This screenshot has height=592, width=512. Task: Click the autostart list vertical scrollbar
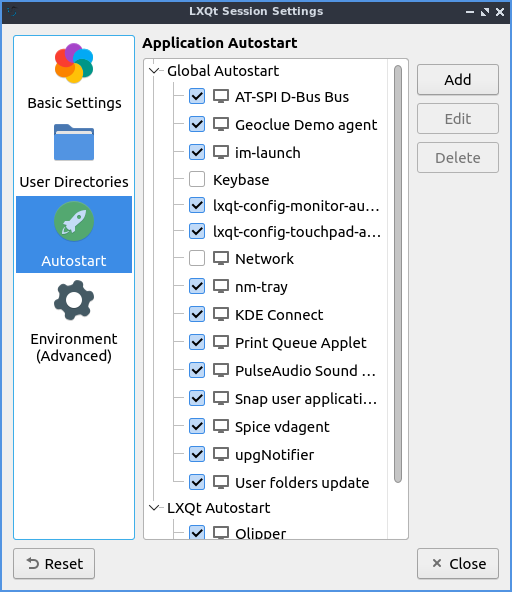tap(398, 274)
